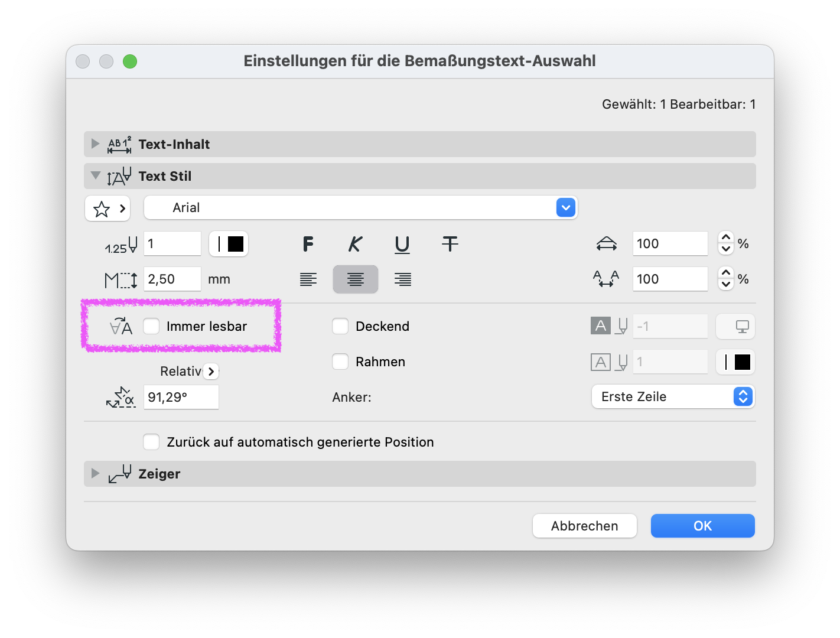Collapse the Text Stil section

coord(95,175)
